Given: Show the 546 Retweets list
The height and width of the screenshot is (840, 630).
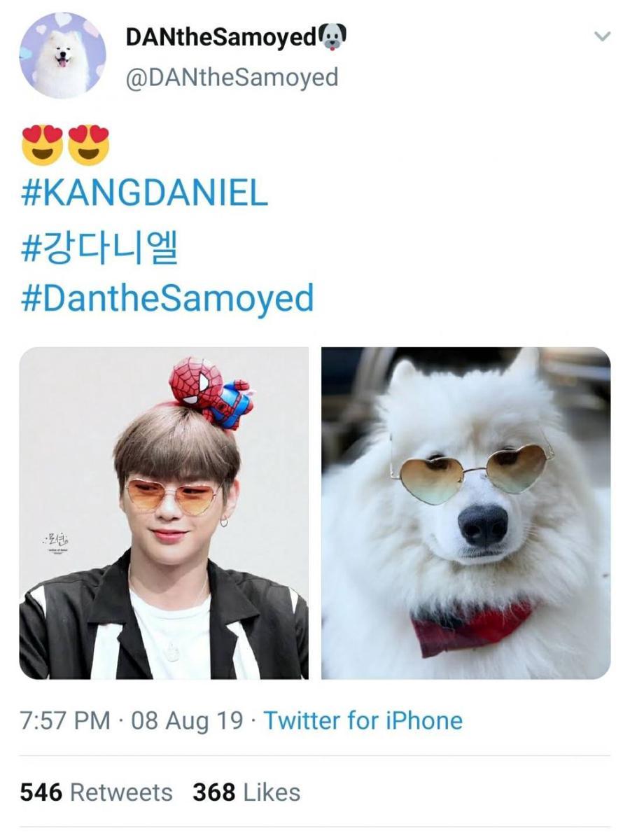Looking at the screenshot, I should 96,792.
